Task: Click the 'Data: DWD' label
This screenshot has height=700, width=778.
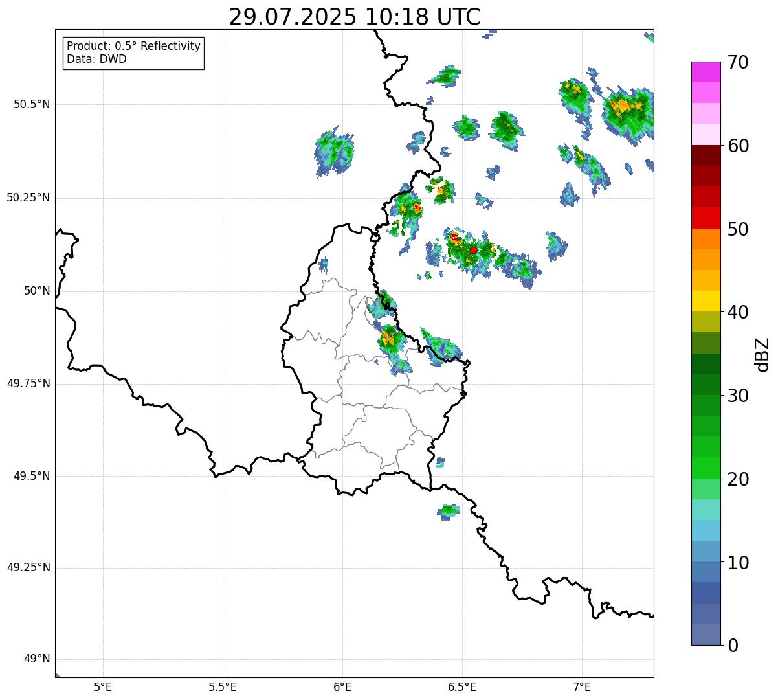Action: [x=96, y=59]
